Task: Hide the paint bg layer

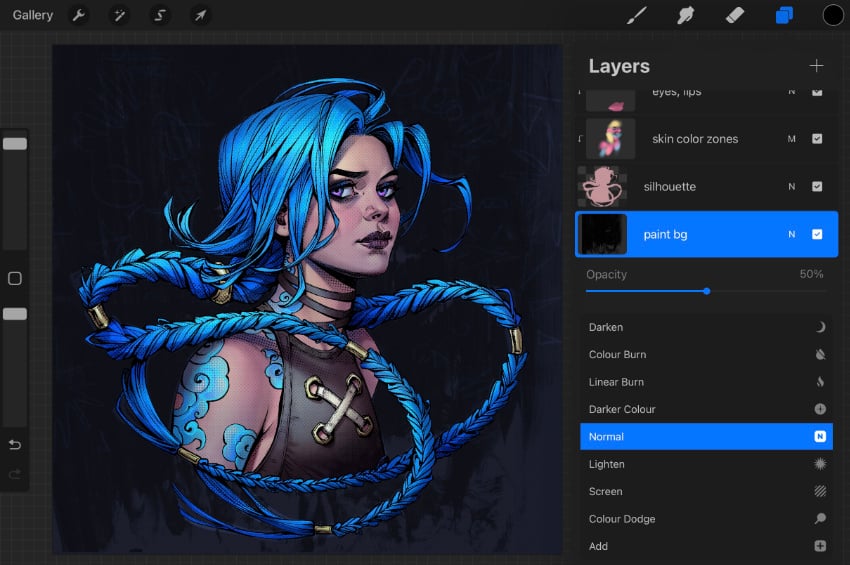Action: click(x=817, y=234)
